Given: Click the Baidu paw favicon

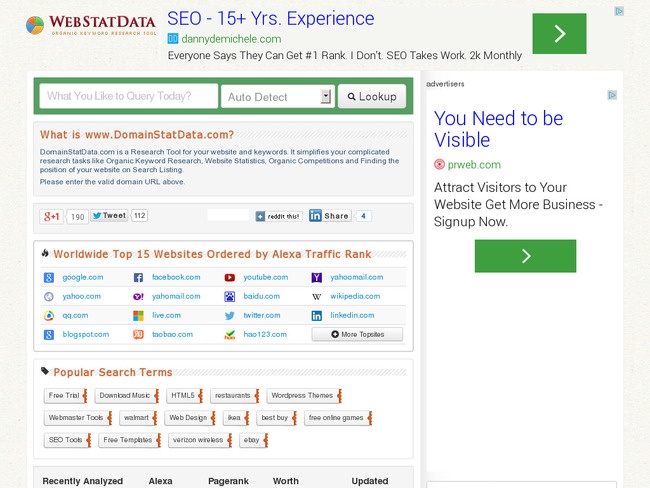Looking at the screenshot, I should [x=230, y=296].
